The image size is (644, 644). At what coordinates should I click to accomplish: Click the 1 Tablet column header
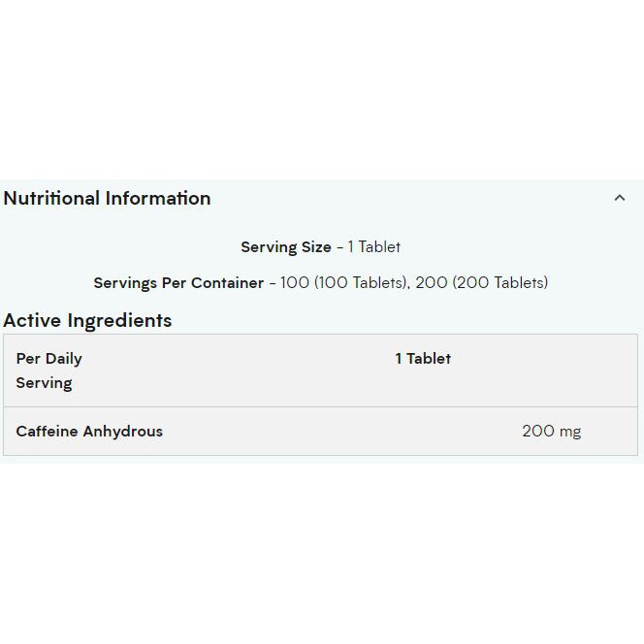(x=423, y=359)
